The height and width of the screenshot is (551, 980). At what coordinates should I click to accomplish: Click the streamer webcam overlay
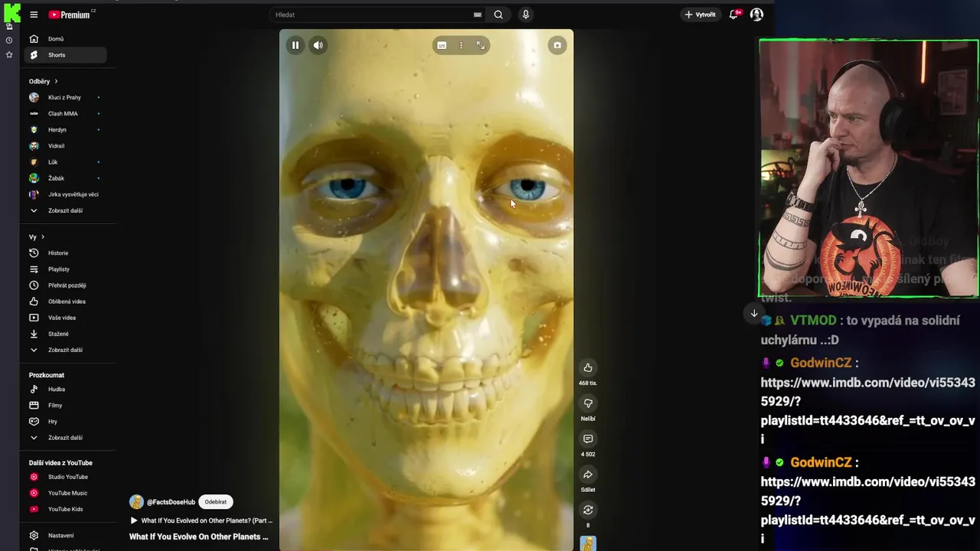(869, 168)
